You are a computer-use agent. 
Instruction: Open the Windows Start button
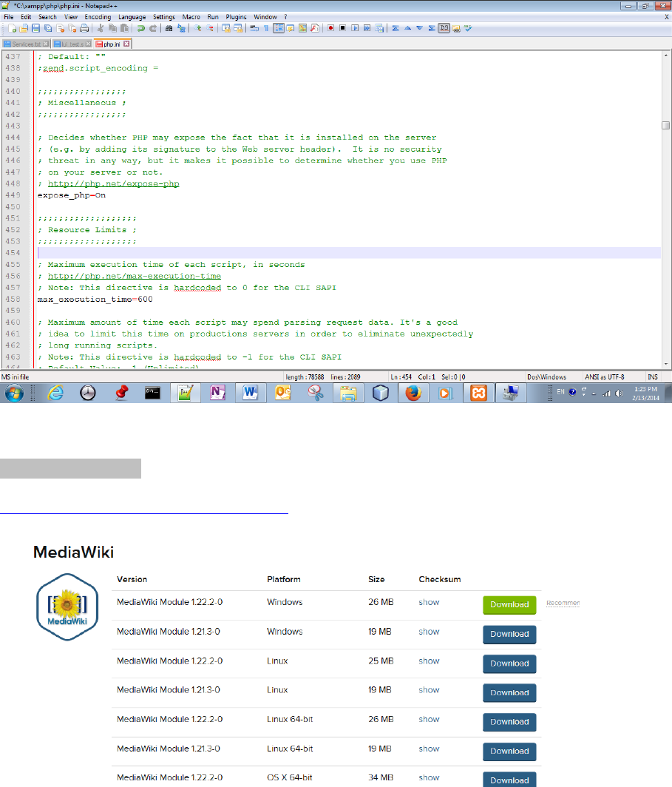point(14,393)
